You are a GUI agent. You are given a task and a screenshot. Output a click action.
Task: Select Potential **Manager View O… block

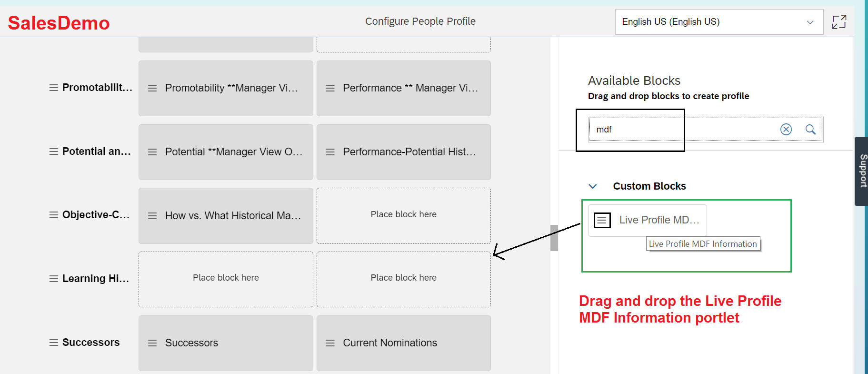[226, 152]
